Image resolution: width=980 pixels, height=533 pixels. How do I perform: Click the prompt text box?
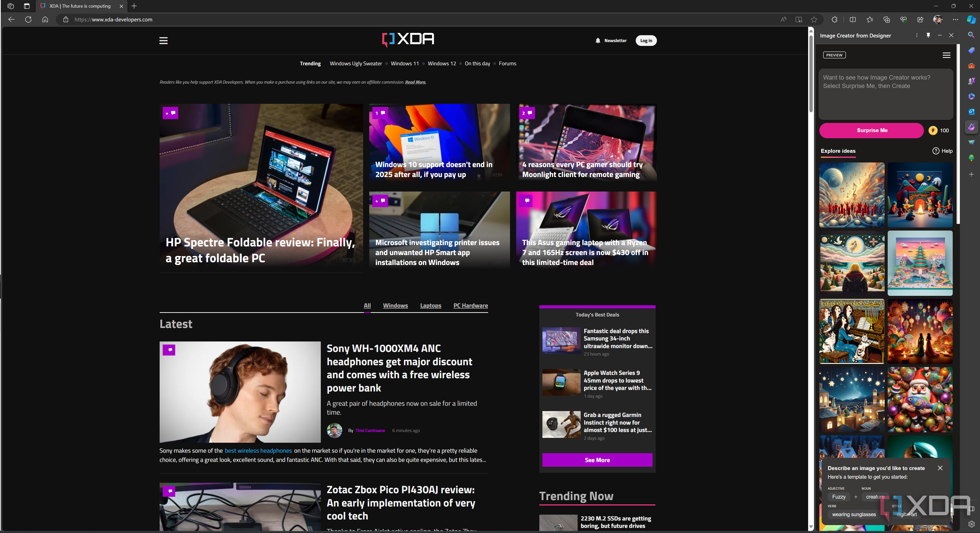click(x=886, y=94)
